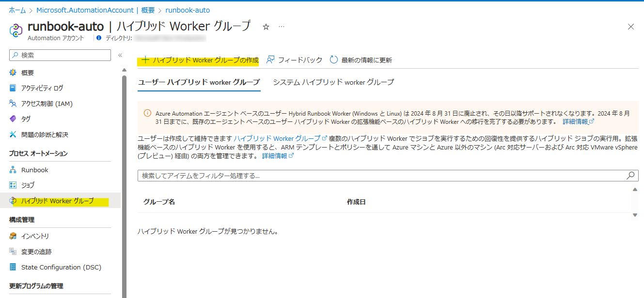Click the table scroll down arrow
644x298 pixels.
pyautogui.click(x=635, y=215)
